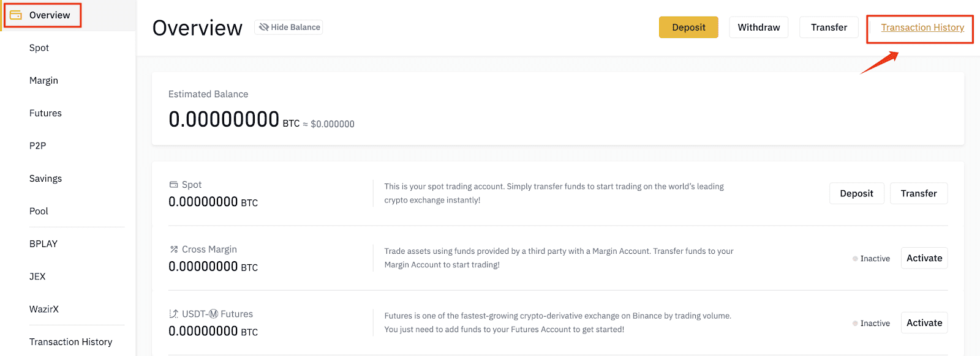980x356 pixels.
Task: Open the Spot sidebar item
Action: [39, 48]
